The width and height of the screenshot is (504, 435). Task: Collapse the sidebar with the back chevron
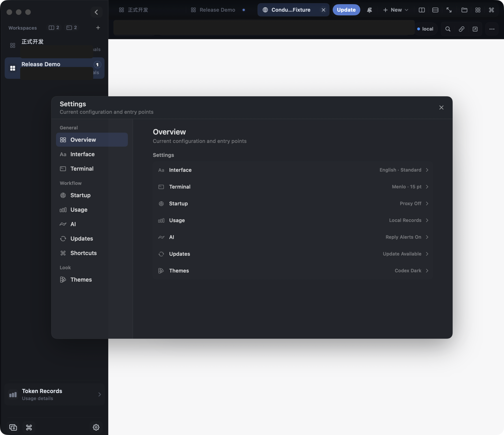[96, 12]
